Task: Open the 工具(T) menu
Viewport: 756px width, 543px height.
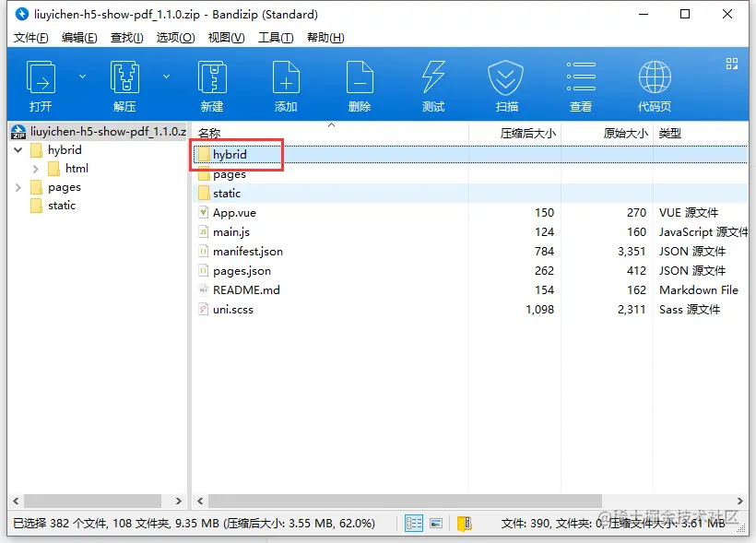Action: [x=276, y=38]
